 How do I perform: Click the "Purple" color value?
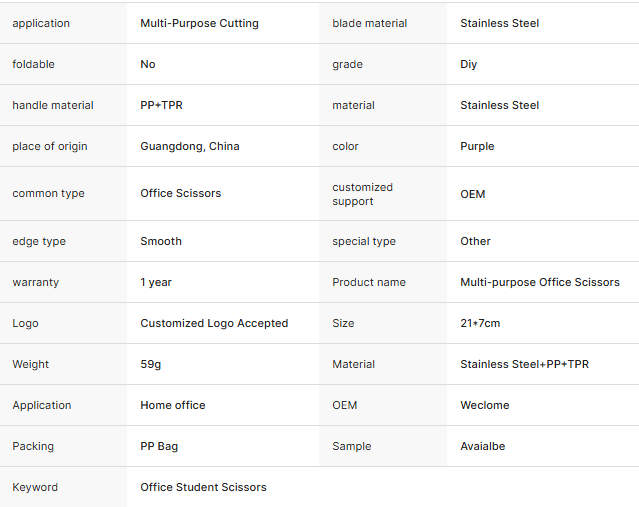point(477,146)
